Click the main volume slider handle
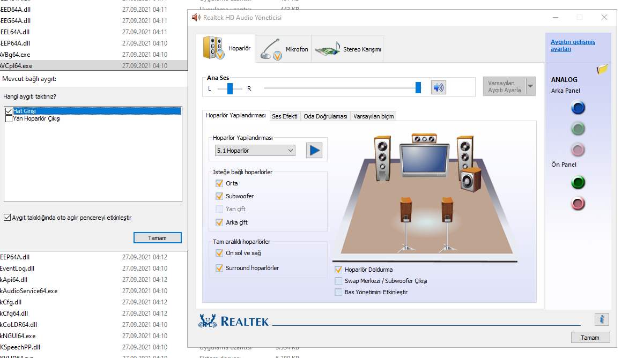This screenshot has width=644, height=358. [418, 88]
